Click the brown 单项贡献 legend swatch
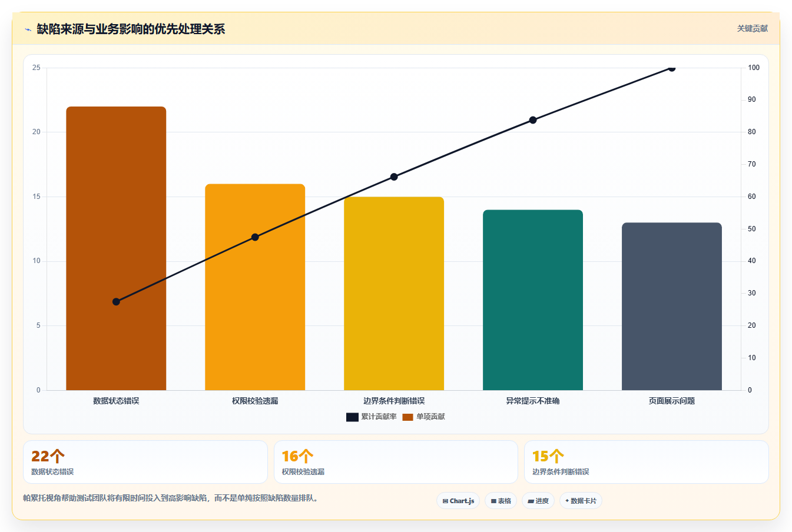 point(408,417)
